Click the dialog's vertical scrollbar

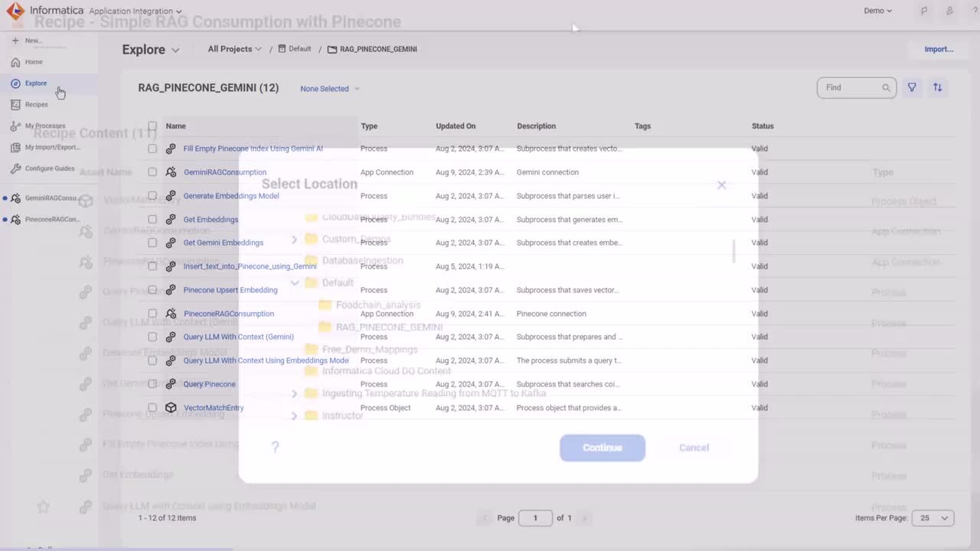coord(733,251)
